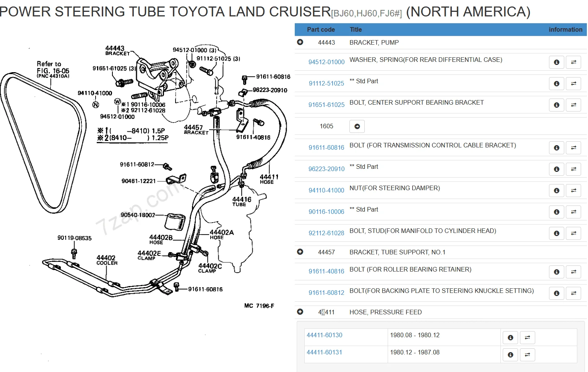Image resolution: width=588 pixels, height=372 pixels.
Task: Show replacements for part 96223-20910
Action: click(x=573, y=169)
